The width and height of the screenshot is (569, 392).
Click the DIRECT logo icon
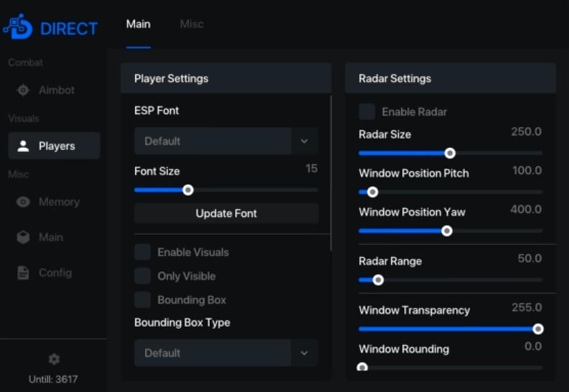tap(17, 28)
